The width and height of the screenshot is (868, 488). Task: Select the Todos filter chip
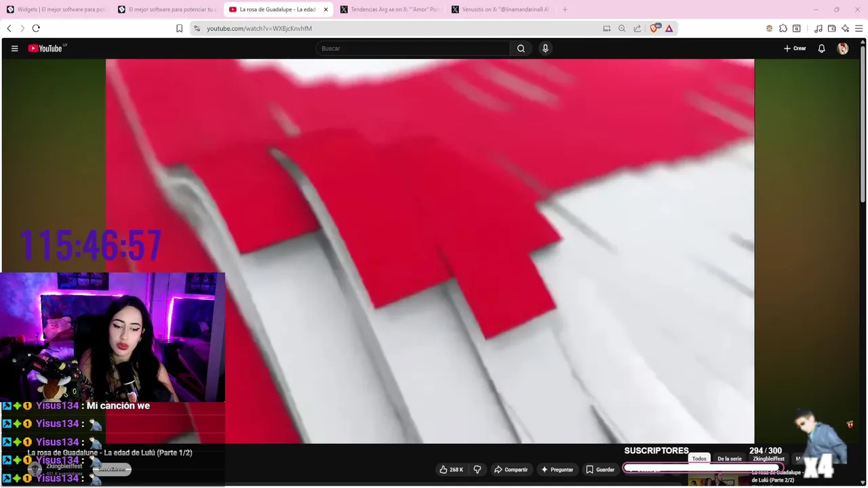(699, 459)
